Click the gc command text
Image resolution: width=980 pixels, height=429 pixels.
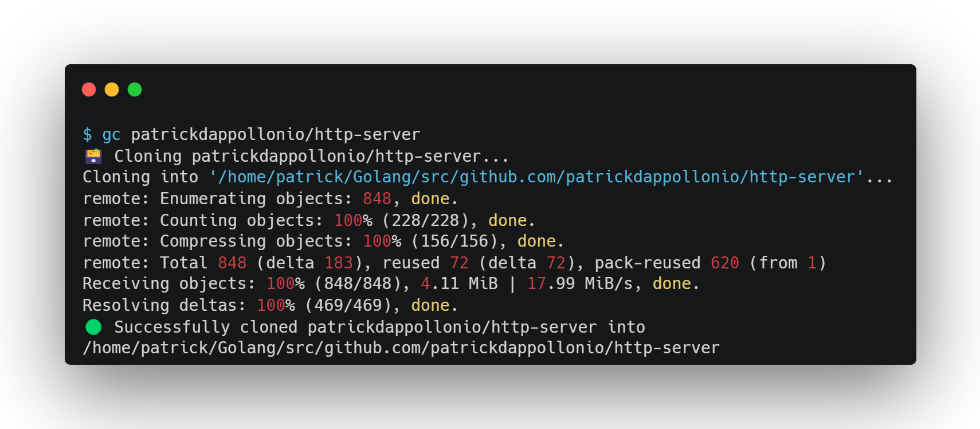coord(111,135)
